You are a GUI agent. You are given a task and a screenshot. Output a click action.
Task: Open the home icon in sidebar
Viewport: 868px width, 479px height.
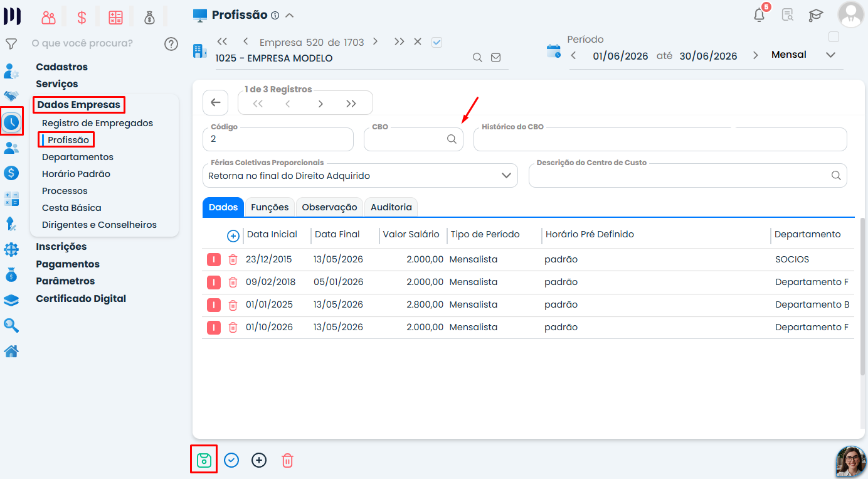pyautogui.click(x=11, y=352)
